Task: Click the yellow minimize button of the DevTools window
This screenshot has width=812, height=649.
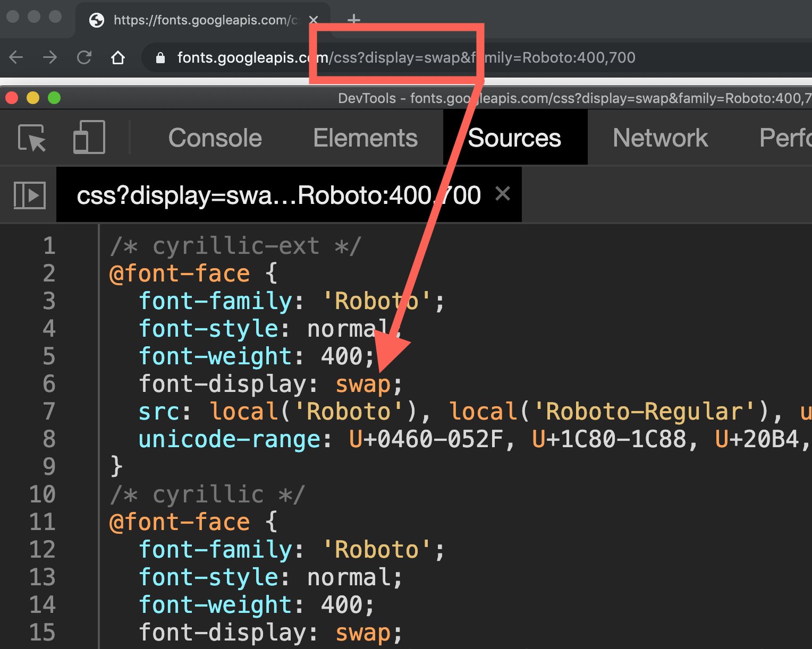Action: click(33, 98)
